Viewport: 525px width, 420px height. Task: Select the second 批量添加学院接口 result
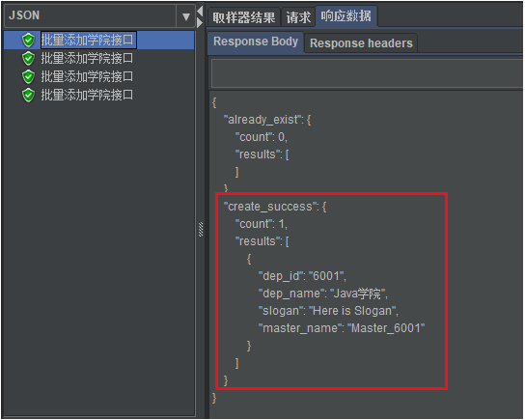click(87, 59)
